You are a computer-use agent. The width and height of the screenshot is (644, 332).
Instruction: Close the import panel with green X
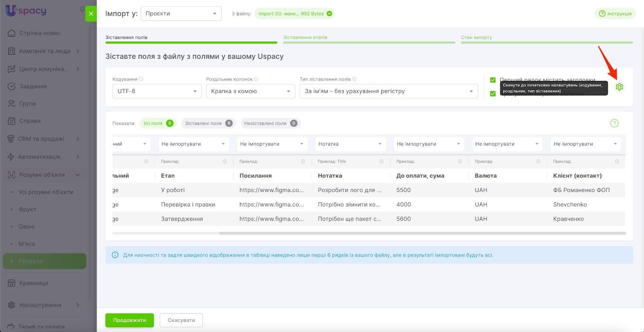coord(91,14)
